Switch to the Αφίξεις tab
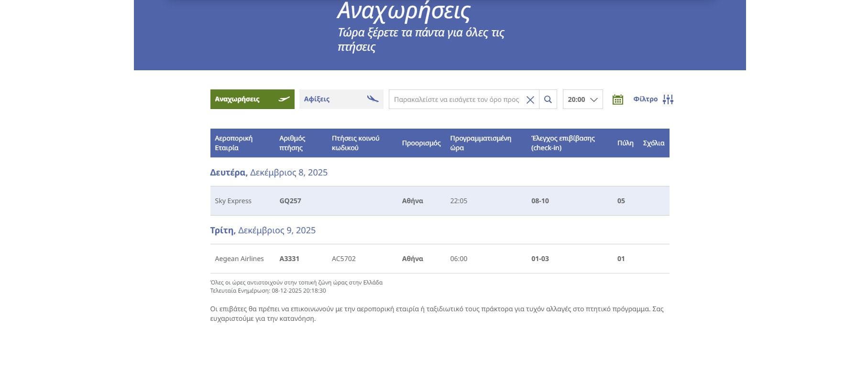The width and height of the screenshot is (868, 382). click(x=317, y=99)
